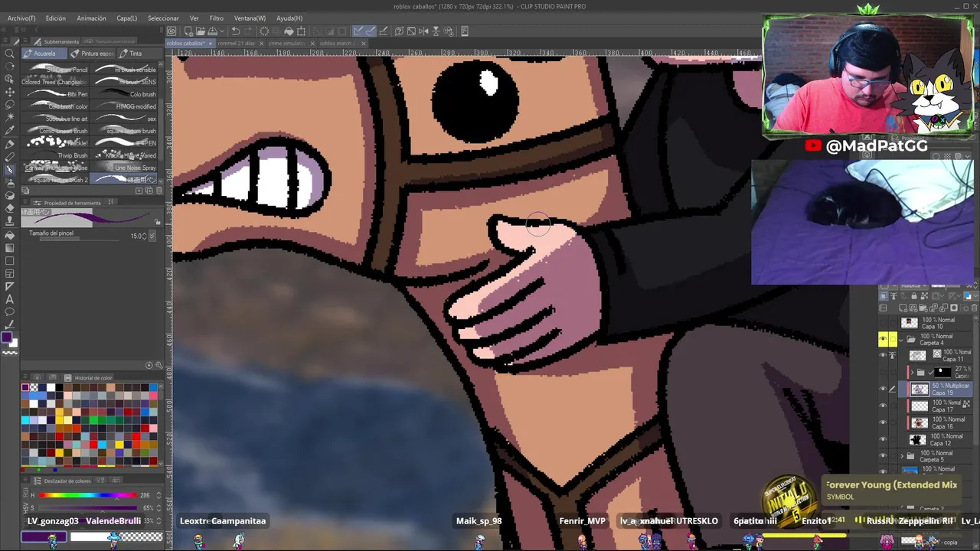The image size is (980, 551).
Task: Hide the Carpeta 4 folder
Action: coord(883,339)
